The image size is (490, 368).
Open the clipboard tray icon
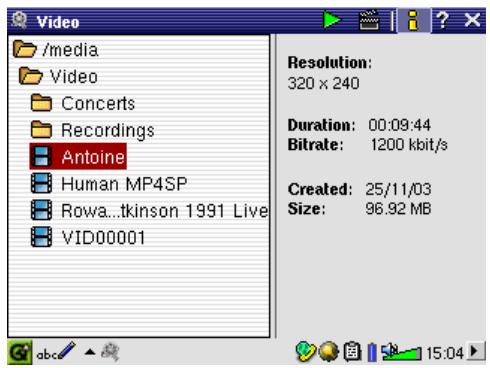(x=352, y=352)
